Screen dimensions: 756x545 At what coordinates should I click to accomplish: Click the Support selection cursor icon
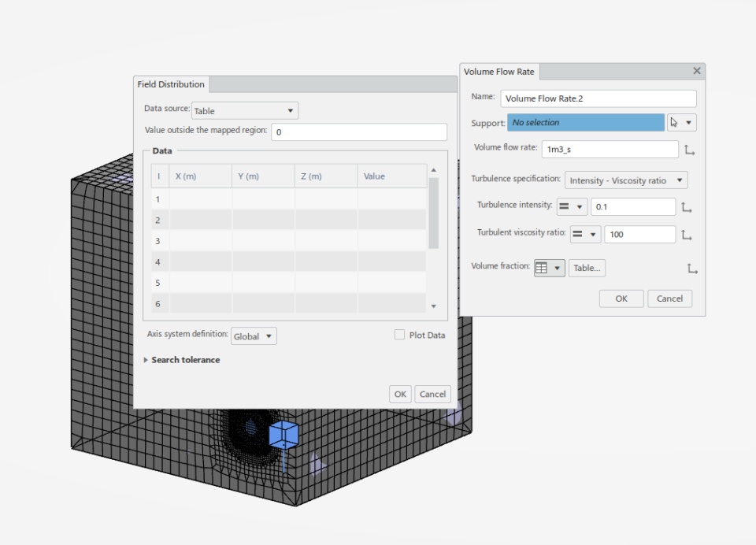[x=674, y=123]
